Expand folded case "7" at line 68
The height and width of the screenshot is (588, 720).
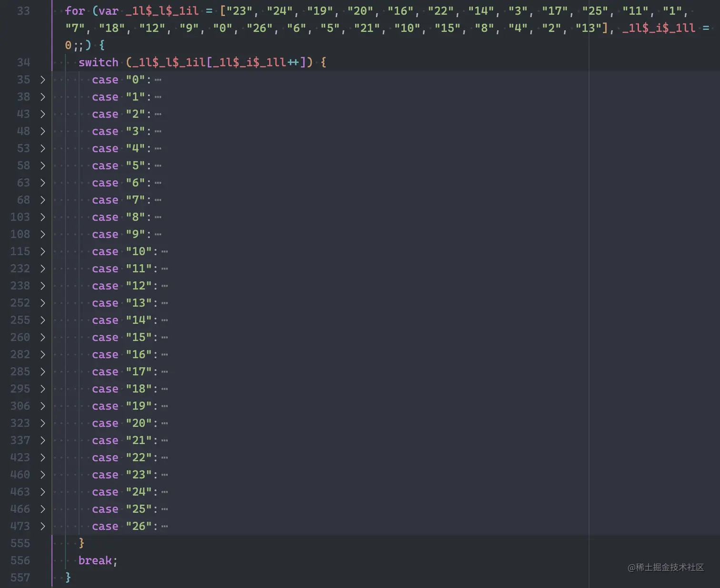42,199
